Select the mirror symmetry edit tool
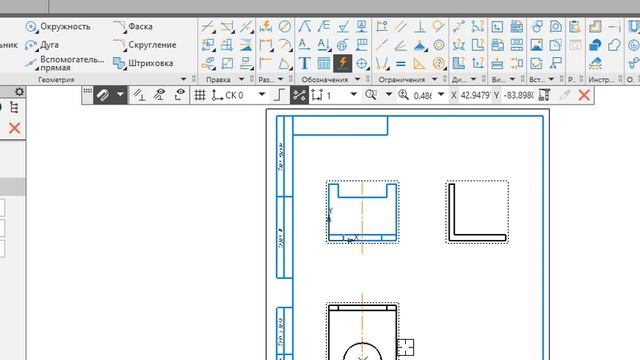The height and width of the screenshot is (360, 640). (246, 45)
